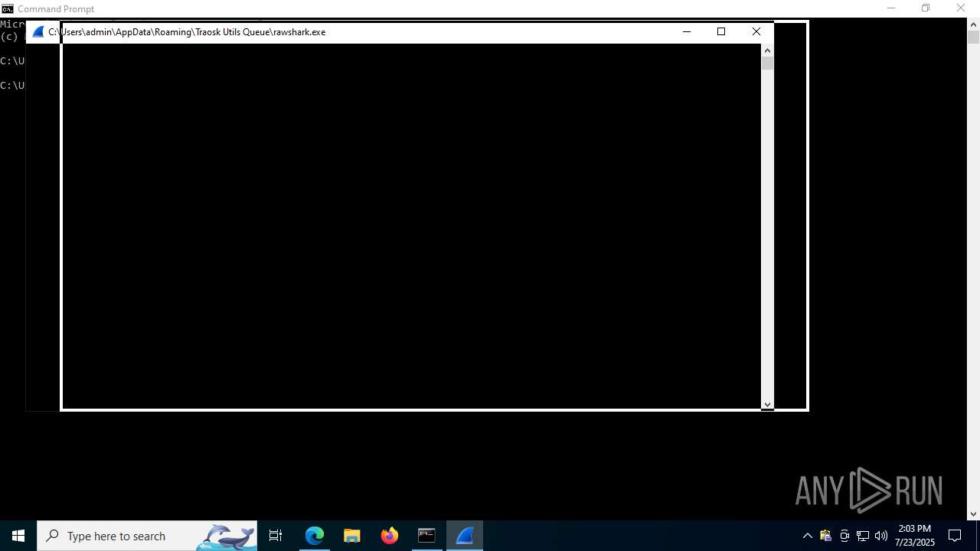Click the rawshark.exe scrollbar up arrow
Viewport: 980px width, 551px height.
767,51
